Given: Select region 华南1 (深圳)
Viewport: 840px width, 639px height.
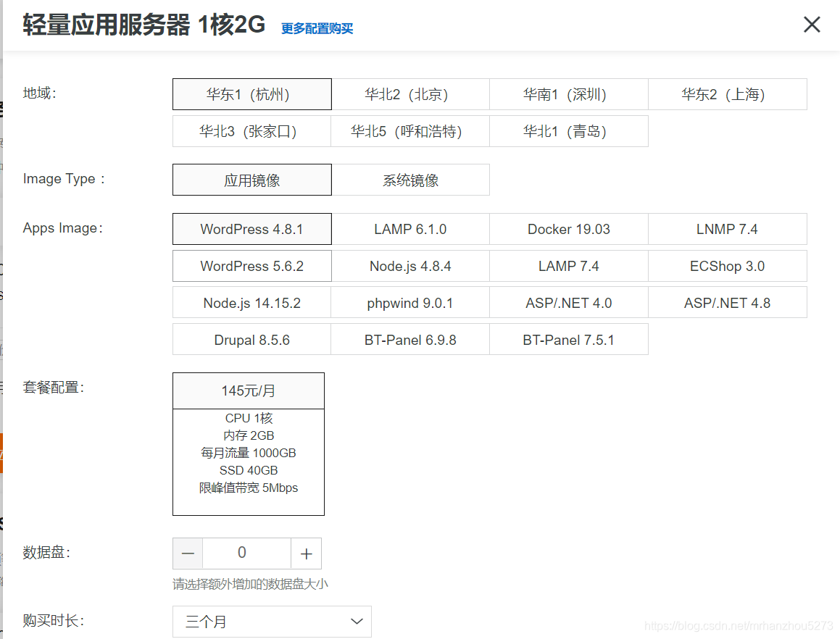Looking at the screenshot, I should point(569,94).
